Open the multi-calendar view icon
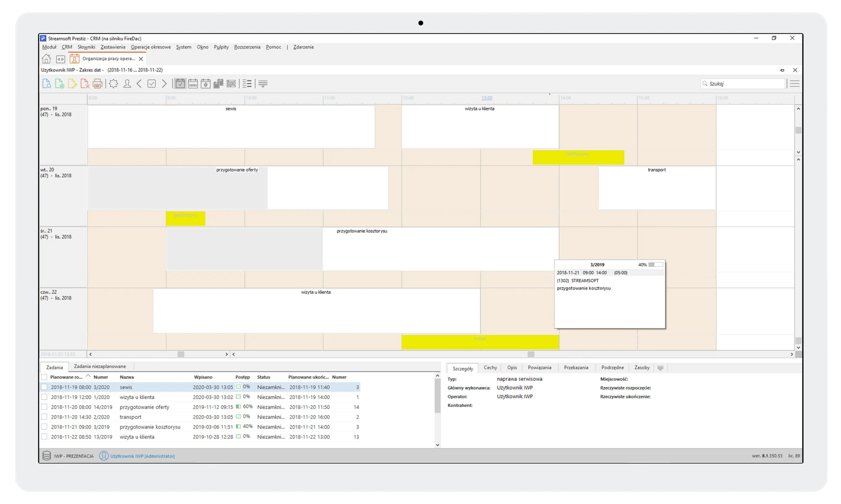 pos(218,83)
